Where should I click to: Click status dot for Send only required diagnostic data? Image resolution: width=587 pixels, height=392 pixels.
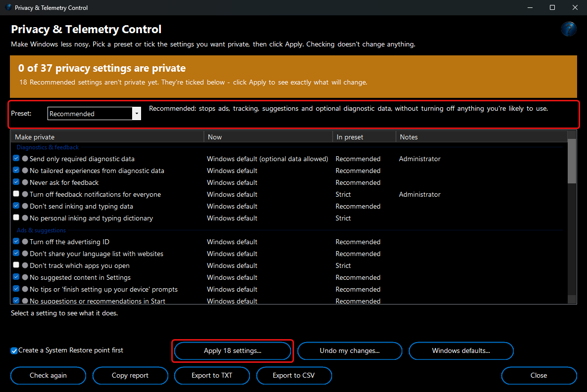(25, 159)
